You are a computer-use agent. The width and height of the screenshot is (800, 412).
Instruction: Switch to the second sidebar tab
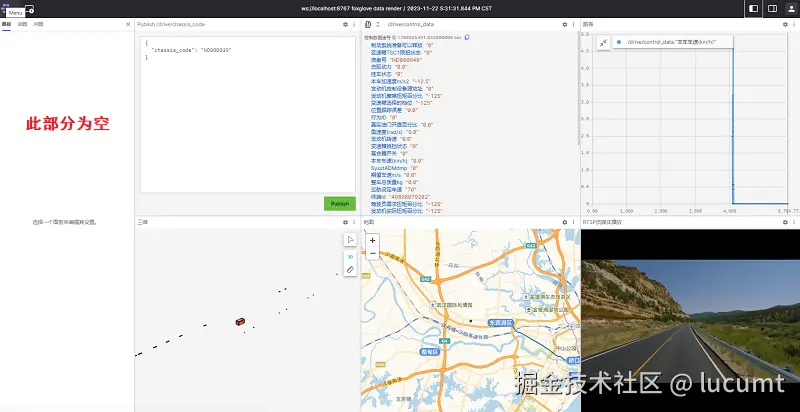click(22, 24)
